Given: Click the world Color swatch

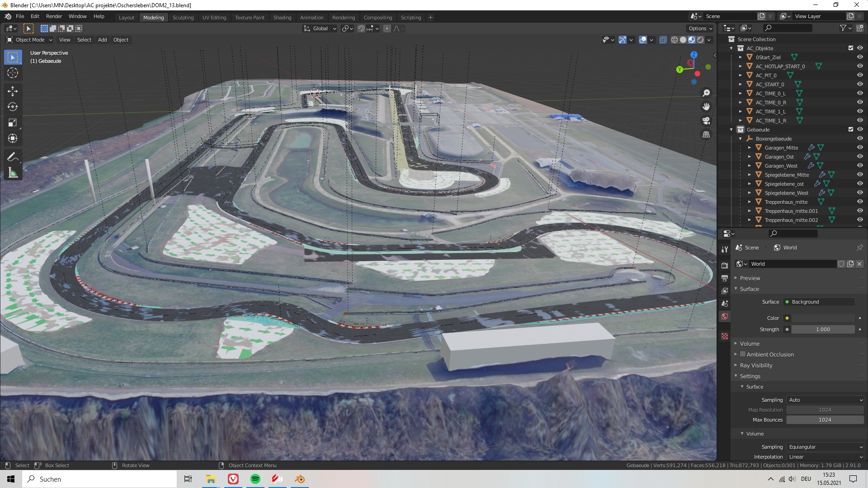Looking at the screenshot, I should (x=823, y=318).
